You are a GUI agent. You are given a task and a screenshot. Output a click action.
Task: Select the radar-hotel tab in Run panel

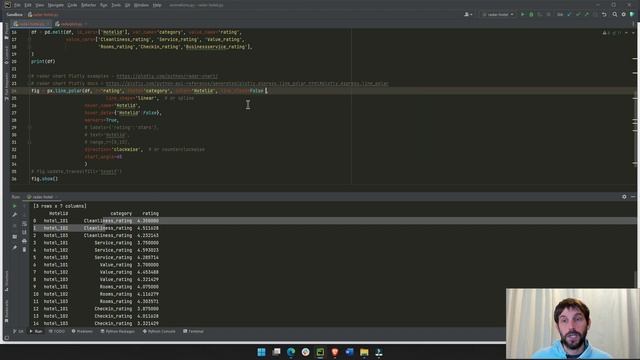tap(42, 197)
